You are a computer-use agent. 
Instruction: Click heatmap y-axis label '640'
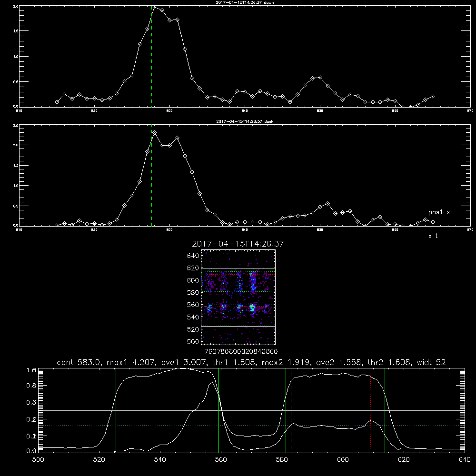[193, 256]
